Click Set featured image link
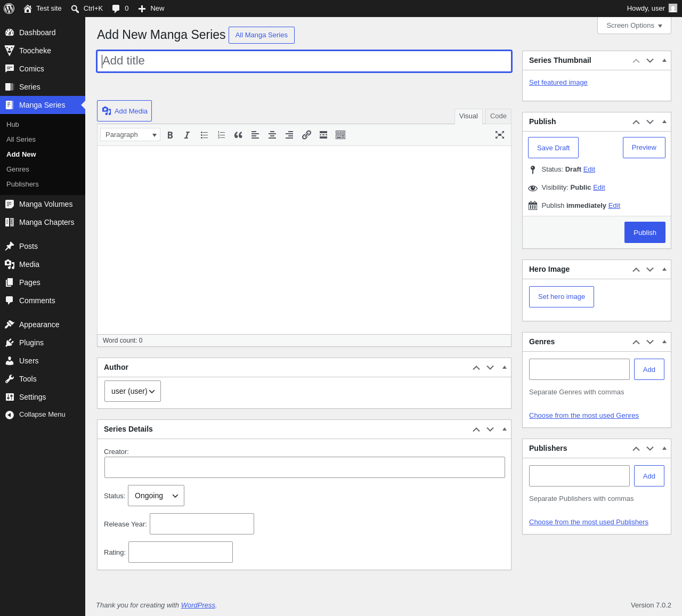Viewport: 682px width, 616px height. point(558,83)
